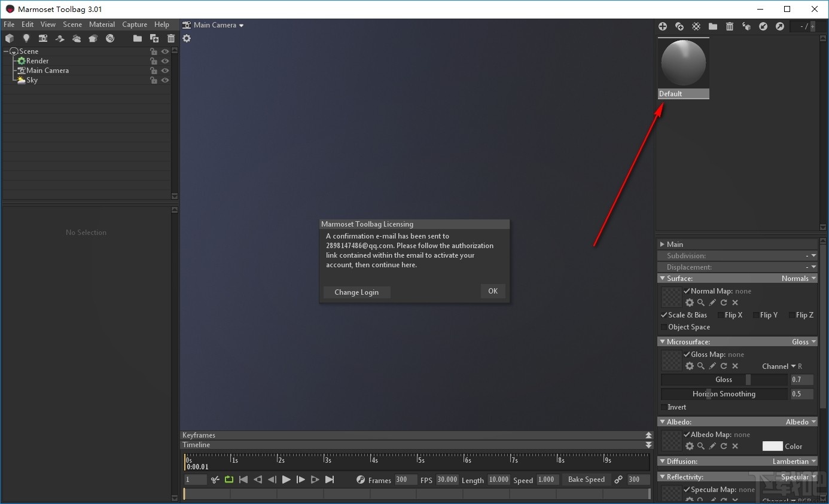829x504 pixels.
Task: Delete the selected material
Action: [730, 26]
